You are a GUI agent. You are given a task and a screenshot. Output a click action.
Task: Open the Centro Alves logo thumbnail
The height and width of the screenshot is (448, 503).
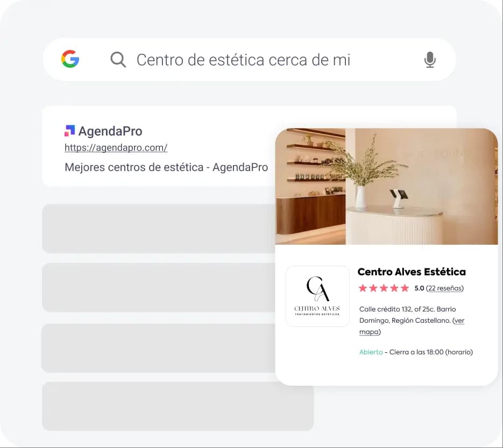coord(317,296)
